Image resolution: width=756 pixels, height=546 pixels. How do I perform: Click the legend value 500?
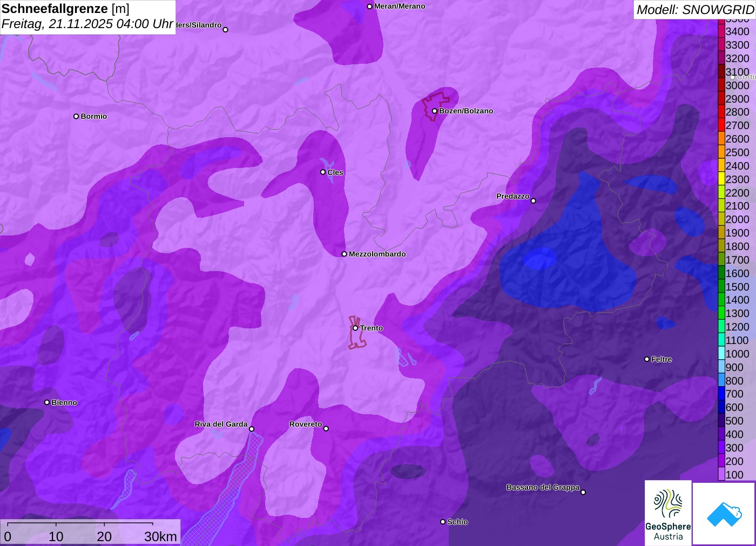tap(734, 421)
